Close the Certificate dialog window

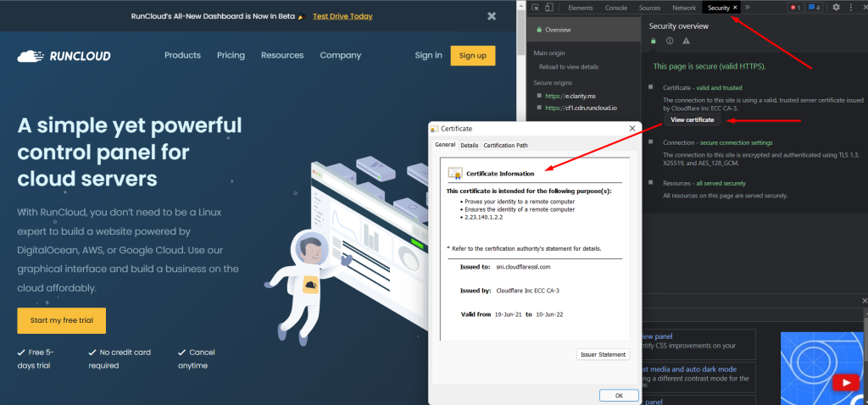[x=632, y=128]
